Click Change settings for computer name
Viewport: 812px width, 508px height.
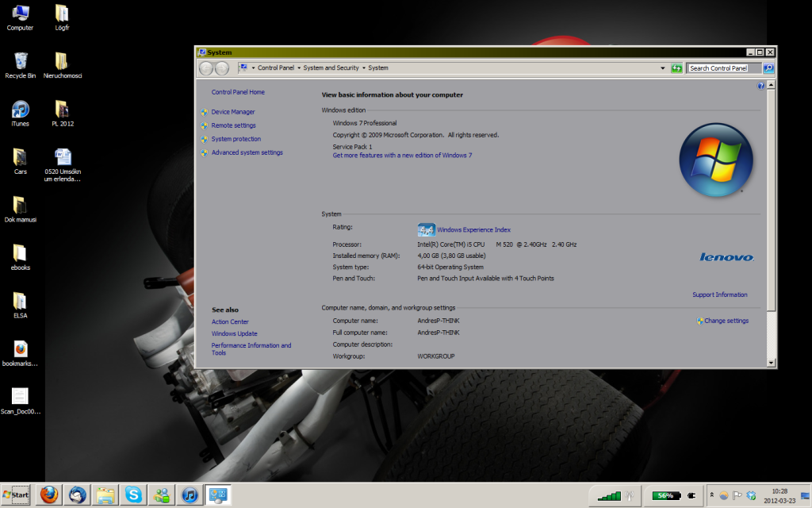[x=726, y=321]
